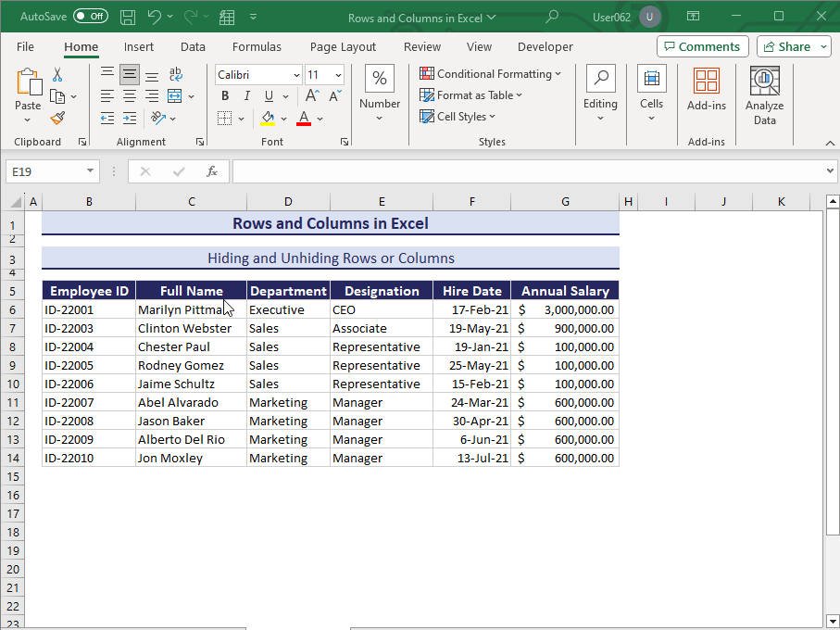The width and height of the screenshot is (840, 630).
Task: Open the Developer ribbon tab
Action: pos(545,46)
